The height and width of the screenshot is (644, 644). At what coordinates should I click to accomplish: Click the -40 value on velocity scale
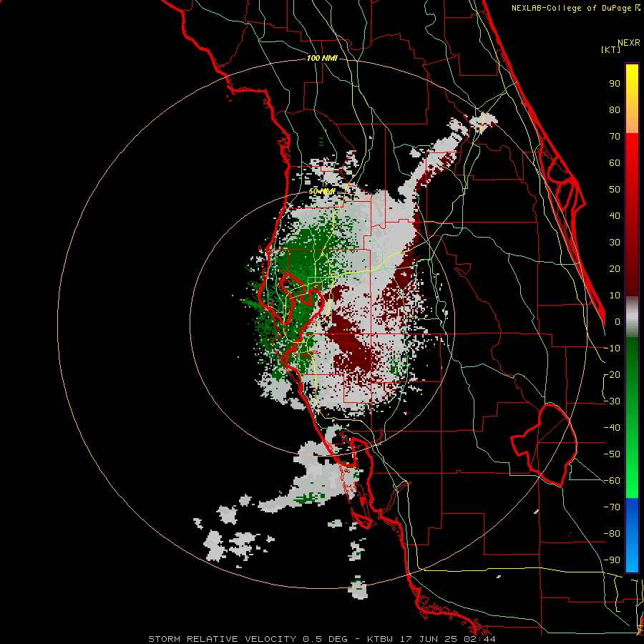612,428
